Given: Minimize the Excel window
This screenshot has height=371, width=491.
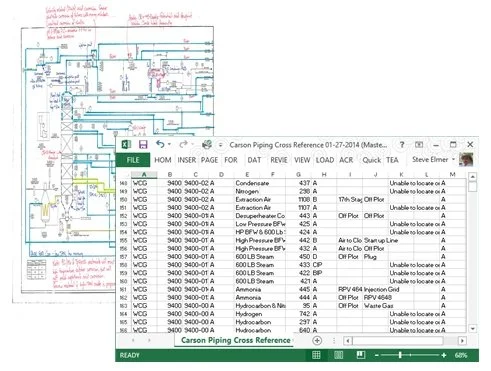Looking at the screenshot, I should click(436, 145).
